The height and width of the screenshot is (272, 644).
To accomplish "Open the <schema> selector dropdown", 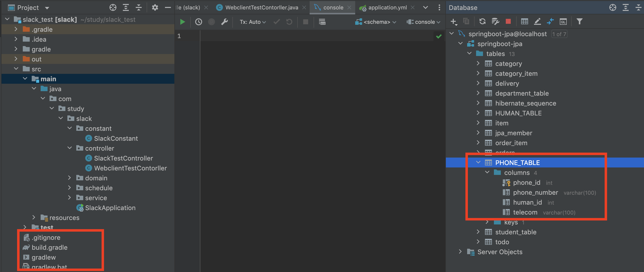I will point(376,22).
